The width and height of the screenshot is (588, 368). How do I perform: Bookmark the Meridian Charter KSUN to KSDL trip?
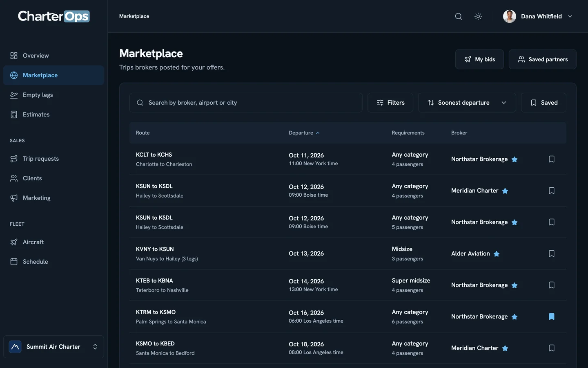[552, 191]
